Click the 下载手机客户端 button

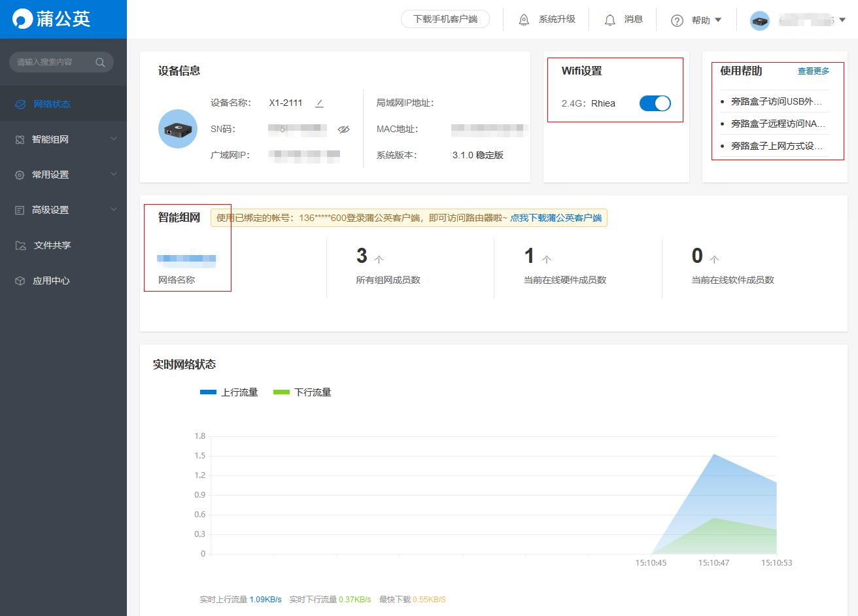[445, 19]
